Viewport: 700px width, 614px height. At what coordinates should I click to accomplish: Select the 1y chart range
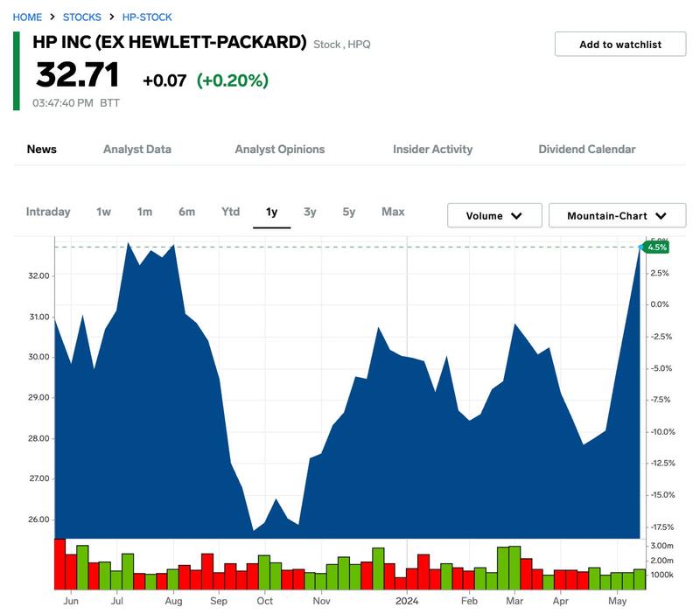(x=271, y=212)
